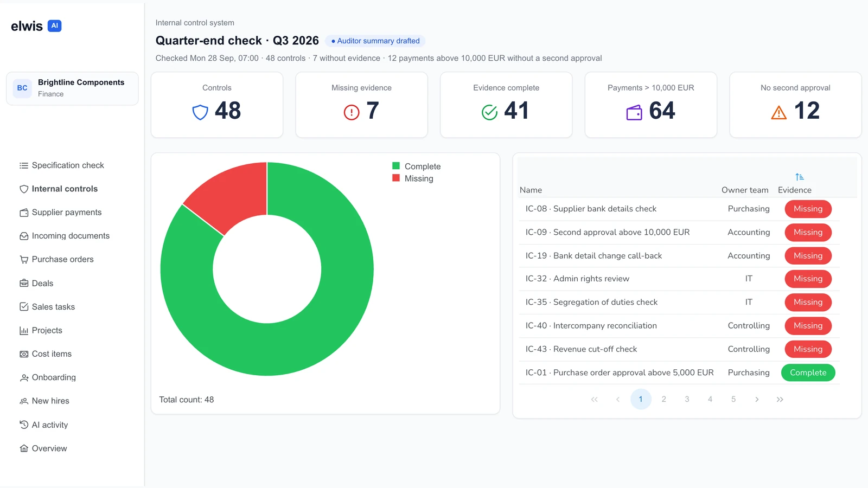This screenshot has width=868, height=488.
Task: Go to page 5 of controls table
Action: (x=733, y=399)
